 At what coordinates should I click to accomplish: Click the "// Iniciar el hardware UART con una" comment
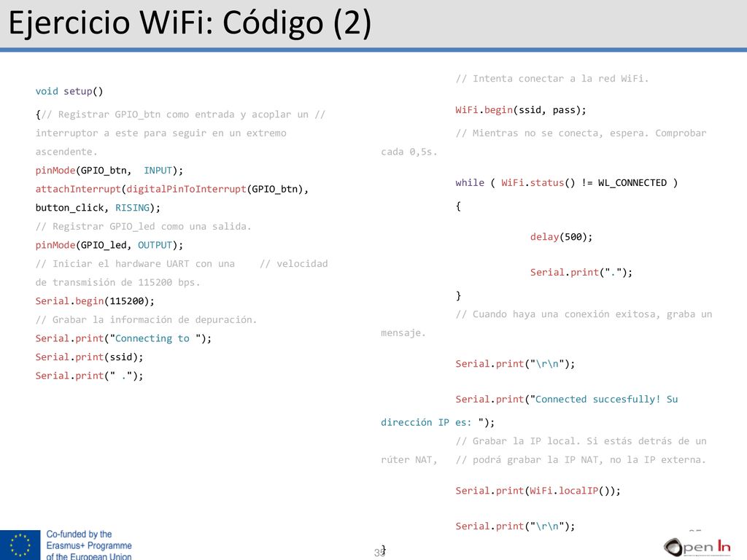coord(135,264)
